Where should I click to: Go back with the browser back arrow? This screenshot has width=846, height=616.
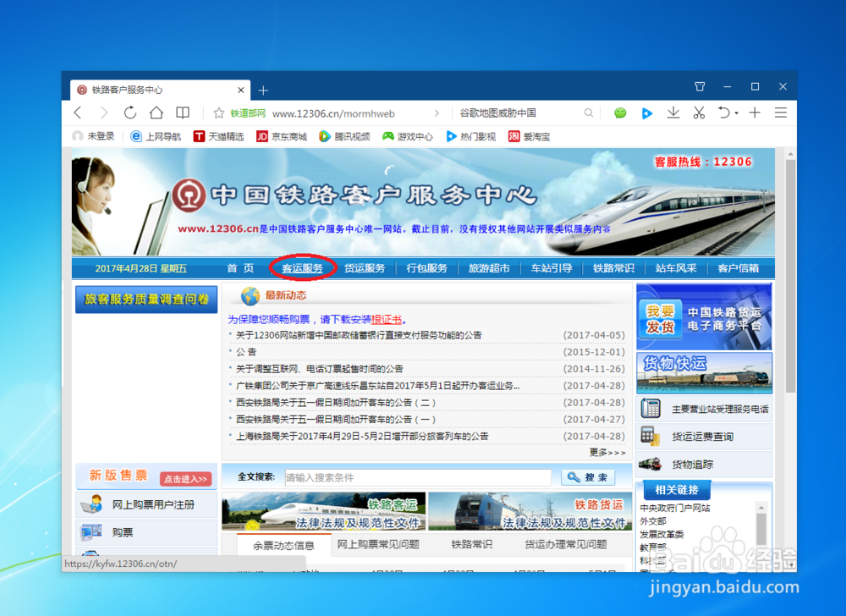78,113
